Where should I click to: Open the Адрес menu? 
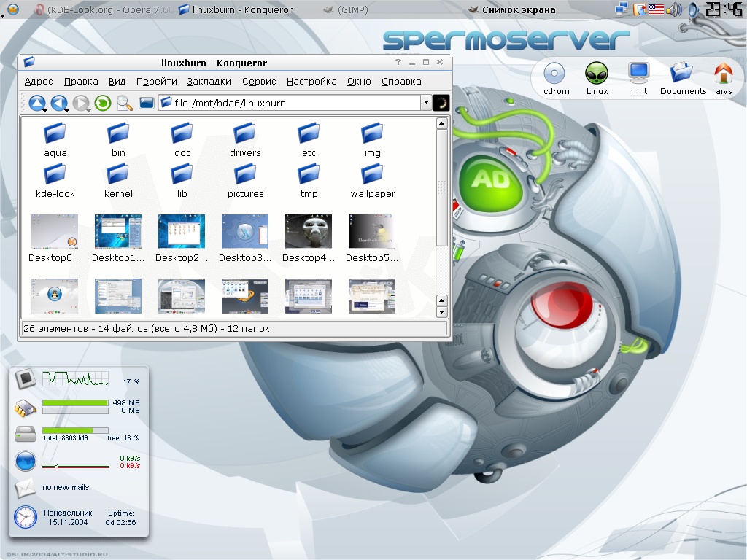39,82
